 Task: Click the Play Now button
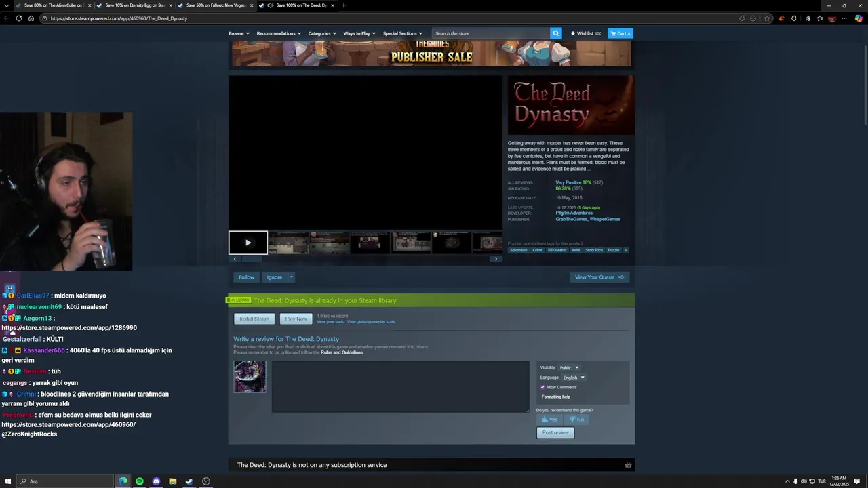tap(296, 319)
